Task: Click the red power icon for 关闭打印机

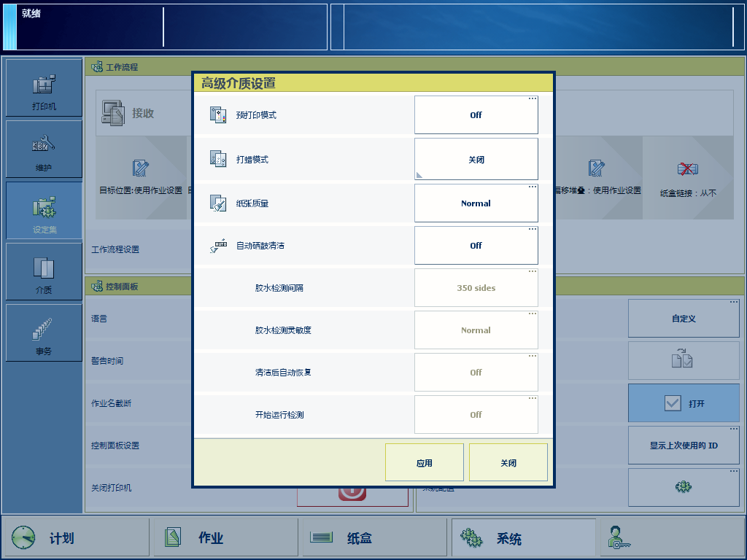Action: click(x=352, y=492)
